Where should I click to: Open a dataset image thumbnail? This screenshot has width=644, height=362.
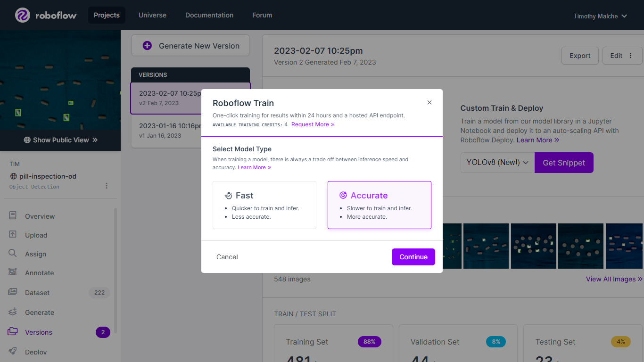(x=533, y=246)
